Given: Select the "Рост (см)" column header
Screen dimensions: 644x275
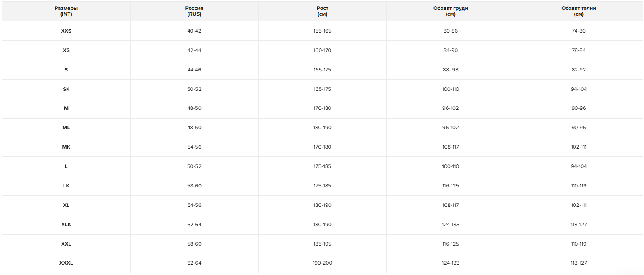Looking at the screenshot, I should pos(322,11).
